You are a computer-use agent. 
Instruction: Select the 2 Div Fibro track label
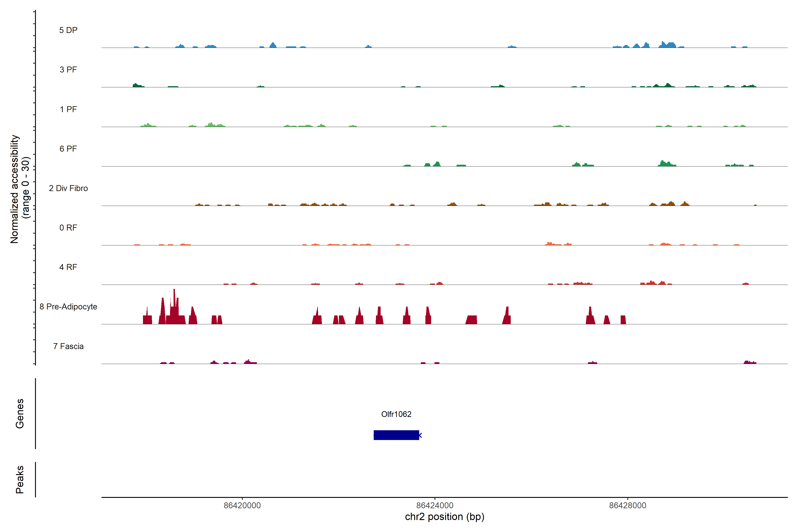[x=68, y=188]
